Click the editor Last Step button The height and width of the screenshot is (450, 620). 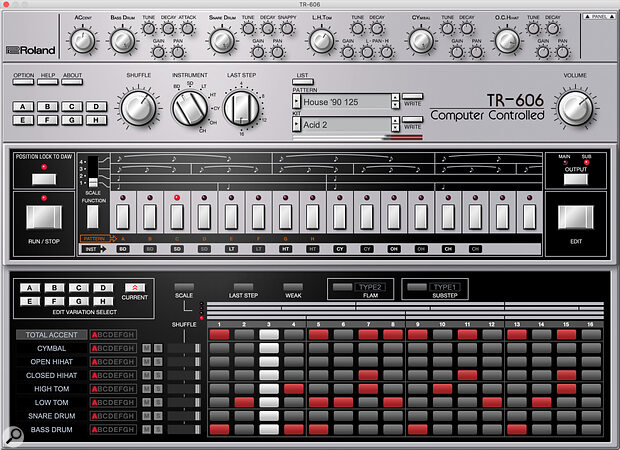[x=243, y=287]
